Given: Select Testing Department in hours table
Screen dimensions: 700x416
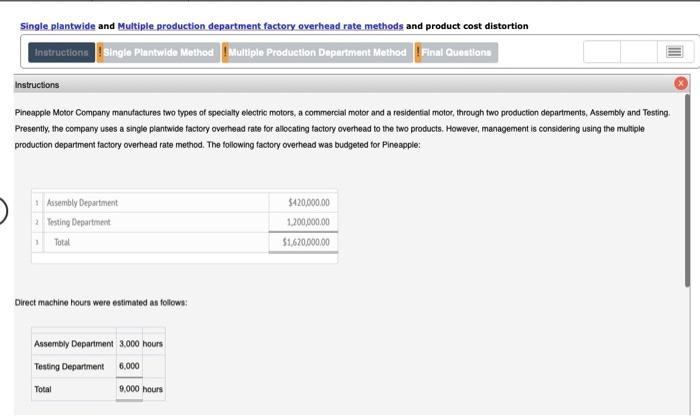Looking at the screenshot, I should point(69,366).
